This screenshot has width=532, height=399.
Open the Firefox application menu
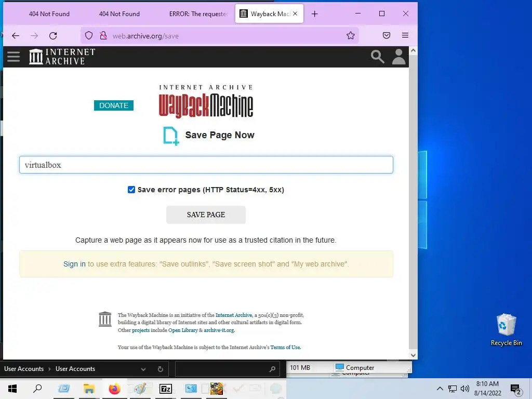(x=405, y=36)
